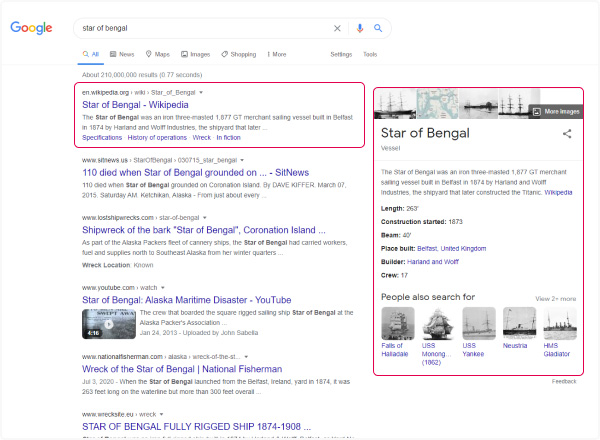
Task: Expand the en.wikipedia.org result dropdown arrow
Action: (201, 93)
